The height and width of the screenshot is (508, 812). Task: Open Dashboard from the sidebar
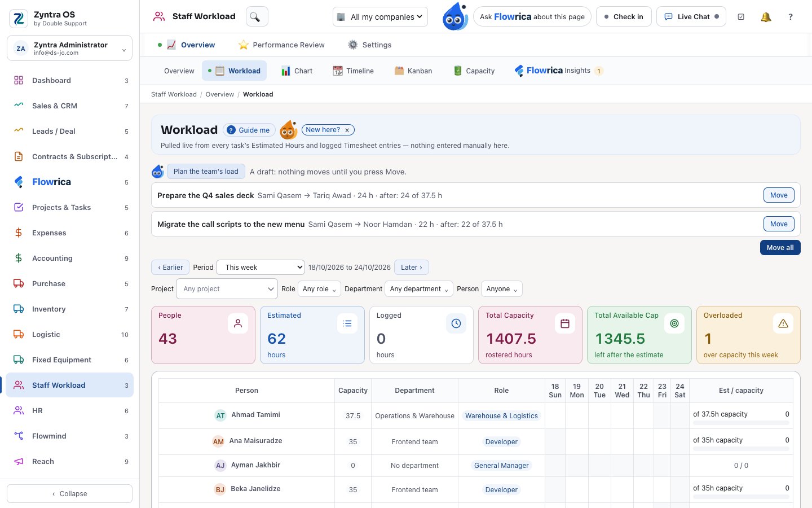tap(70, 81)
